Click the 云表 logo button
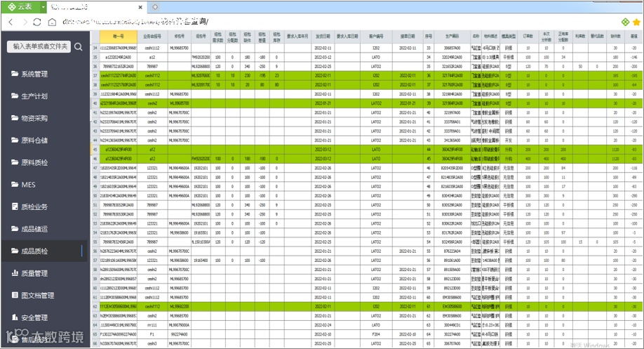The width and height of the screenshot is (644, 349). [x=20, y=7]
